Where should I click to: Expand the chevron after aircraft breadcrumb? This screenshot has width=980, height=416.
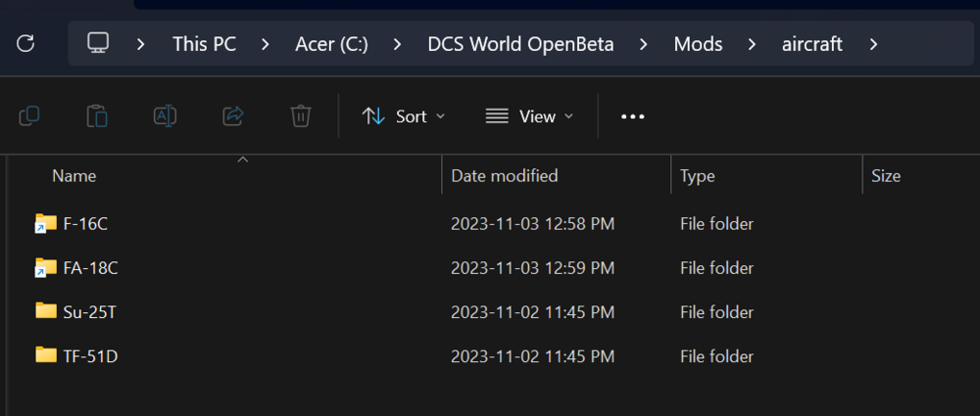tap(873, 44)
